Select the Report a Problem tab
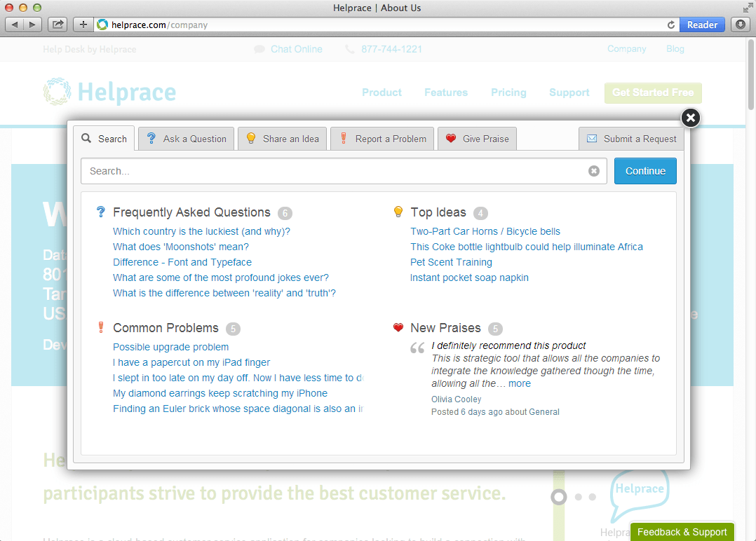Viewport: 756px width, 541px height. coord(382,139)
